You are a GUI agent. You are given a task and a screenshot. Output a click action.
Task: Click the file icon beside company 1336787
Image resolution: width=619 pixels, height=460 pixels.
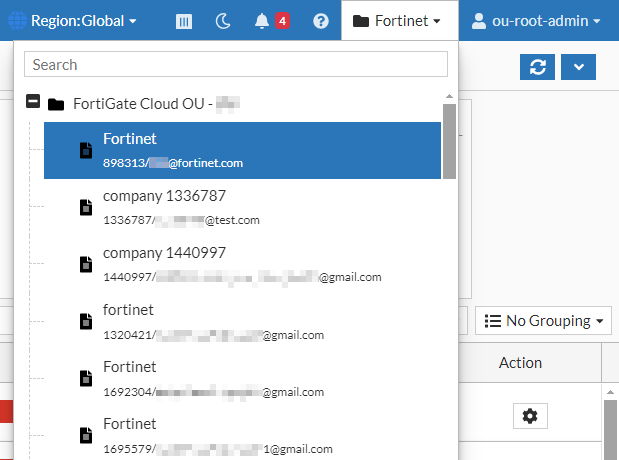pyautogui.click(x=85, y=207)
